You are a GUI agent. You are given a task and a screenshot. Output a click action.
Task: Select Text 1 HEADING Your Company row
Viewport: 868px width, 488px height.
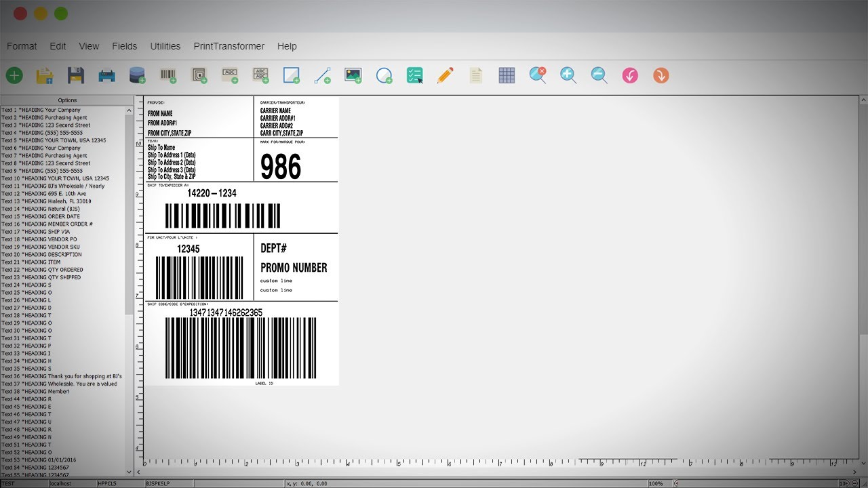tap(62, 110)
